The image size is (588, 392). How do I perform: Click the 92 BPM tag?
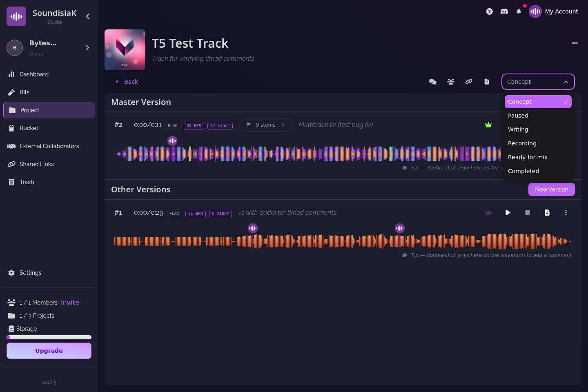click(x=194, y=126)
